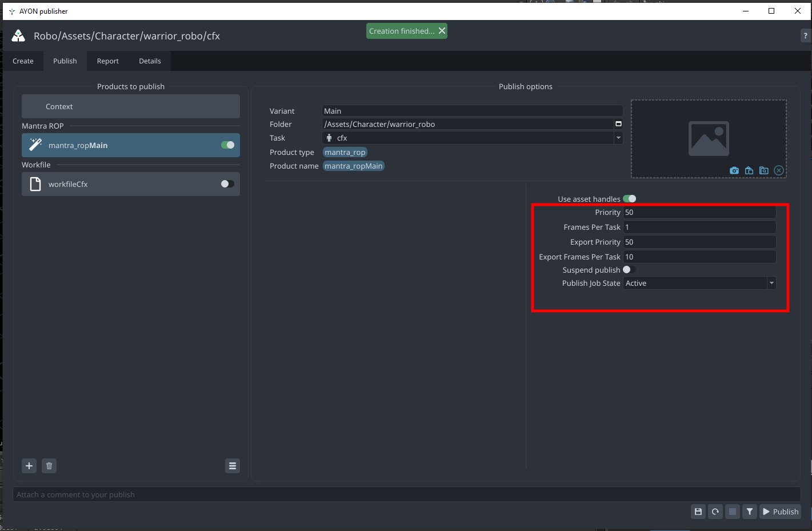Click the 'mantra_ropMain' product name label
812x531 pixels.
click(354, 166)
